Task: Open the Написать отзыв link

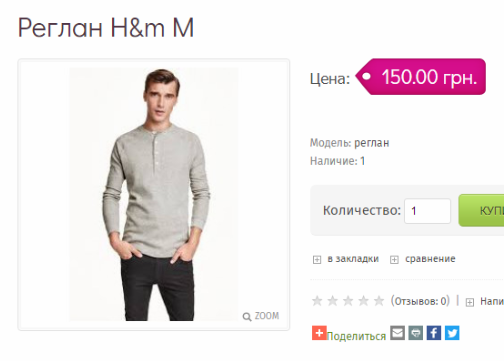Action: point(492,301)
